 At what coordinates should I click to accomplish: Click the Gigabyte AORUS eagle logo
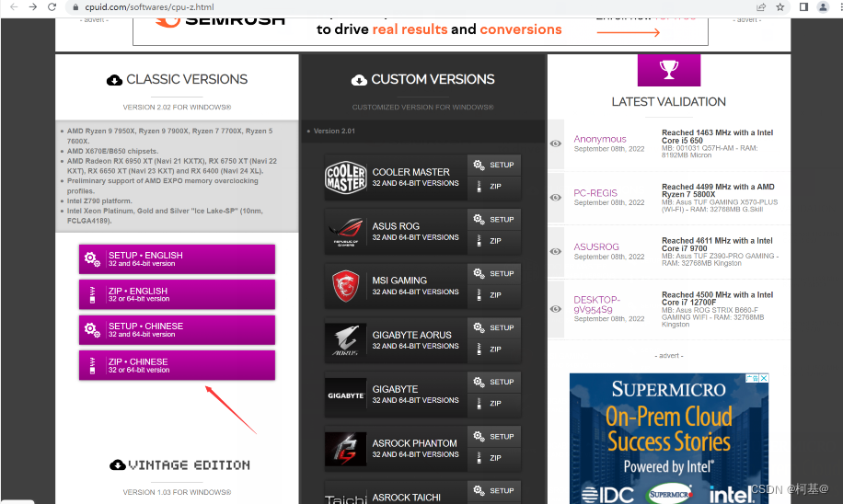pos(346,340)
